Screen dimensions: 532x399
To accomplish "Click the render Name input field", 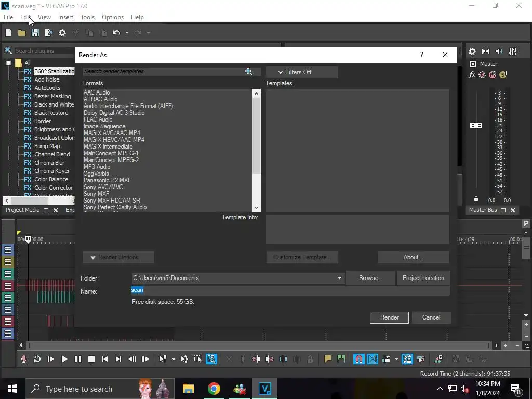I will pos(290,290).
